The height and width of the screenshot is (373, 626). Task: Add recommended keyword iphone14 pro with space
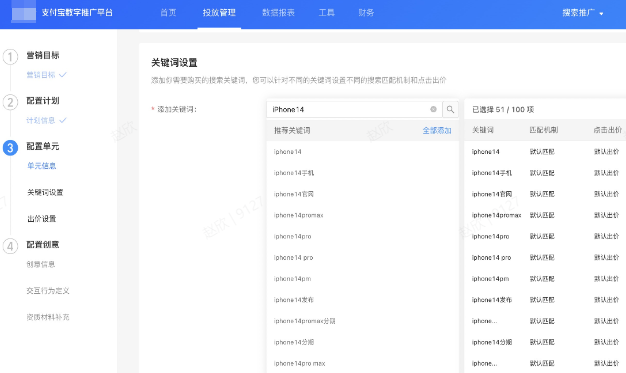pos(293,258)
